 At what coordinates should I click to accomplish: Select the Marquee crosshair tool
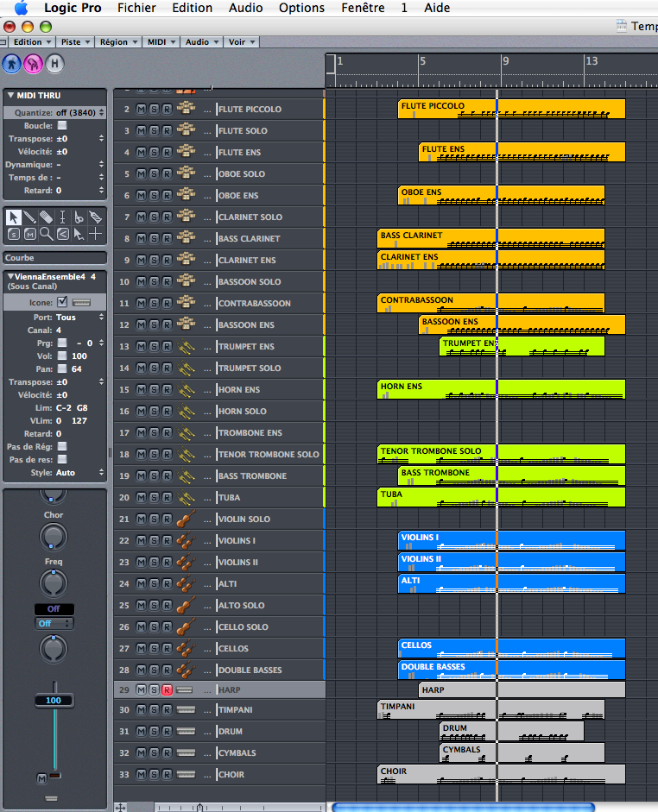[x=95, y=234]
